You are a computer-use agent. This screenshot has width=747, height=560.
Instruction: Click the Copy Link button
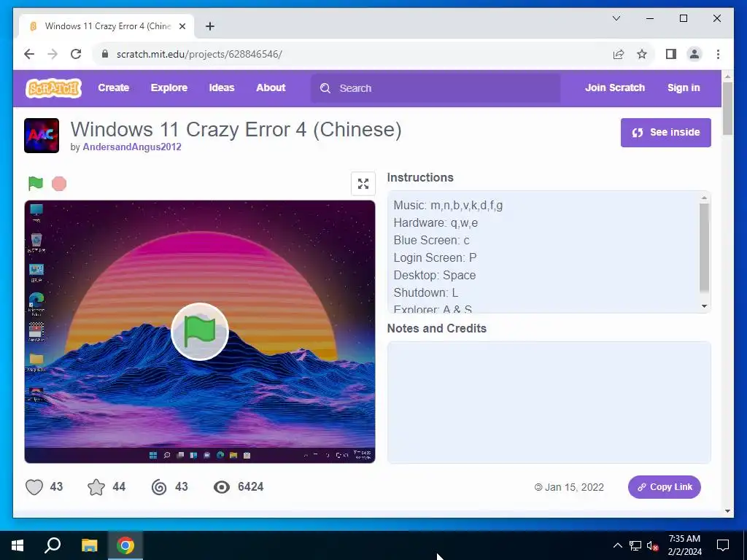coord(664,487)
